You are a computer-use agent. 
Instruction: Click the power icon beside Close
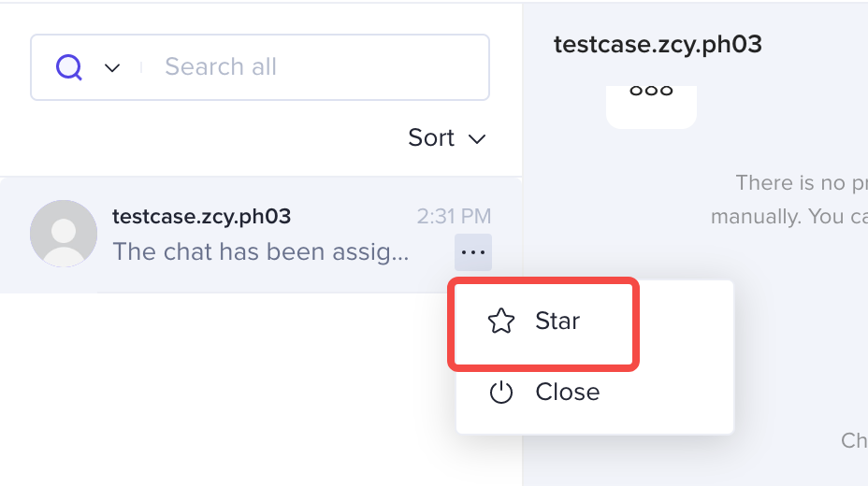coord(502,392)
